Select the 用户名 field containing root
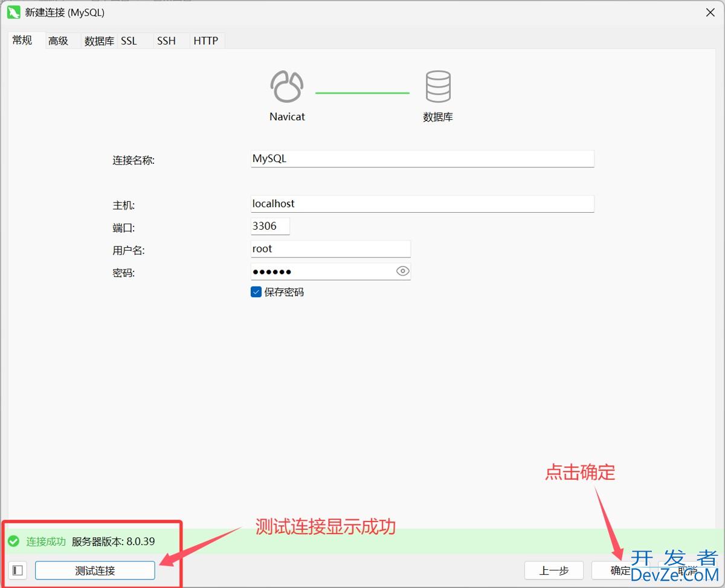This screenshot has height=588, width=725. [x=330, y=249]
